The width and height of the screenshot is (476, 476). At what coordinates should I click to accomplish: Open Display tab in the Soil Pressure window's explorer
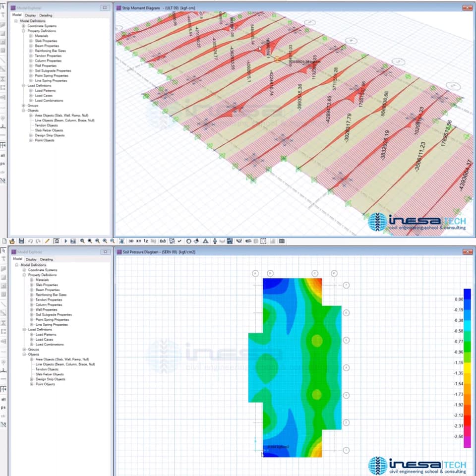coord(31,259)
